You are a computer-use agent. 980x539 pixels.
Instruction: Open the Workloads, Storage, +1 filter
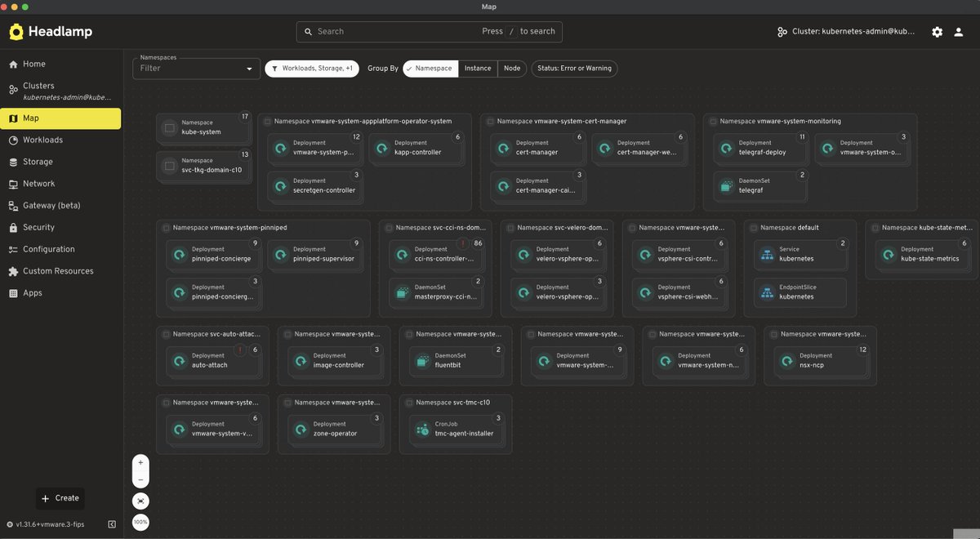312,69
